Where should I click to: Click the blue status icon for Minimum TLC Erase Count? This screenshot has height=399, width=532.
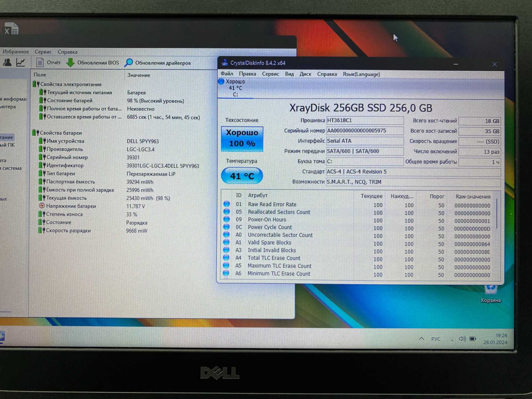tap(226, 273)
